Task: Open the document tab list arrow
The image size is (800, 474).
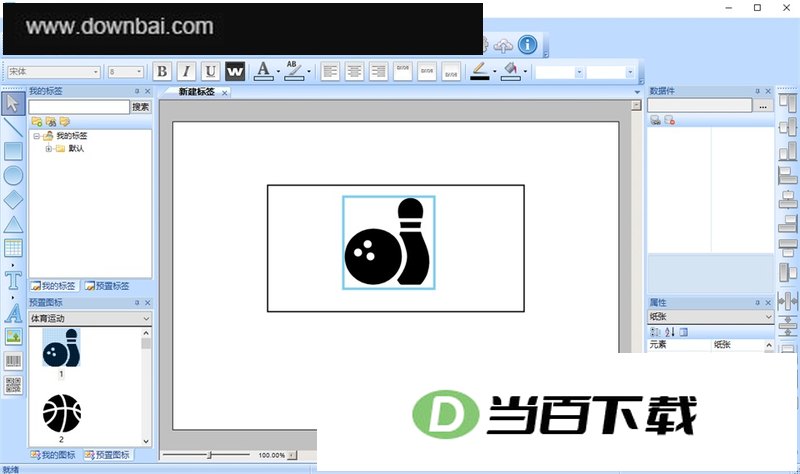Action: 637,92
